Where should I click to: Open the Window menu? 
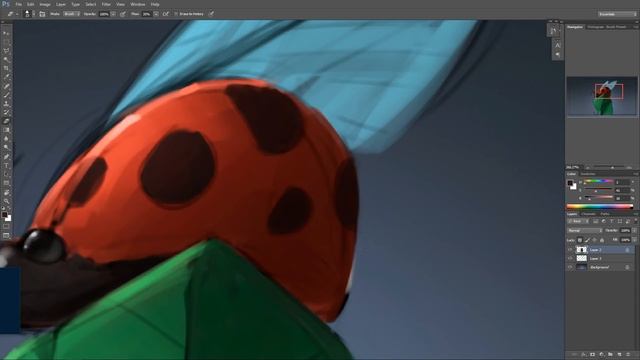[138, 4]
